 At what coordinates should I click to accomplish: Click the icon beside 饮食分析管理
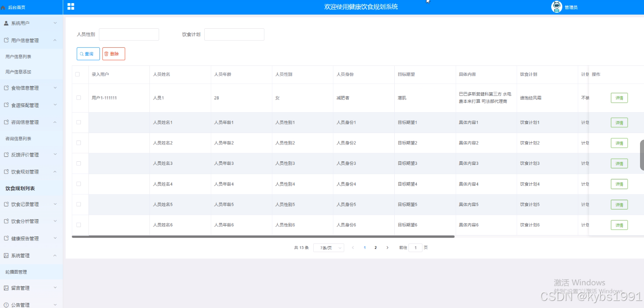[6, 221]
